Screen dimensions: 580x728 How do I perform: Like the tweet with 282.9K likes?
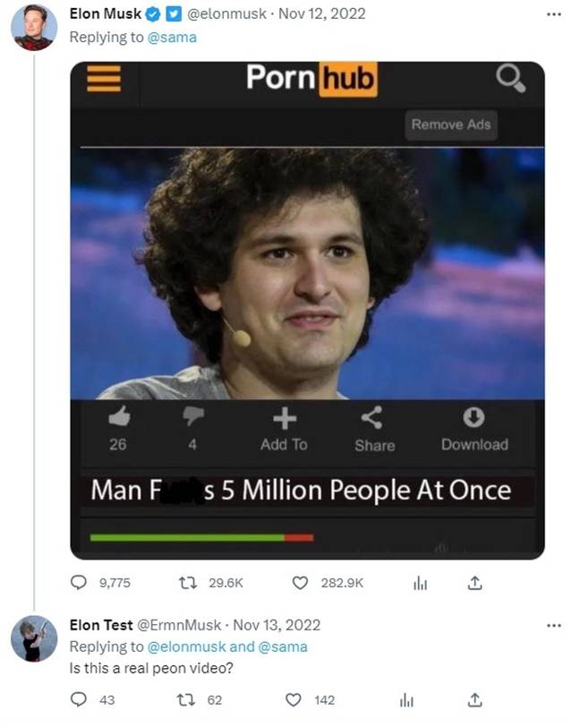point(301,583)
